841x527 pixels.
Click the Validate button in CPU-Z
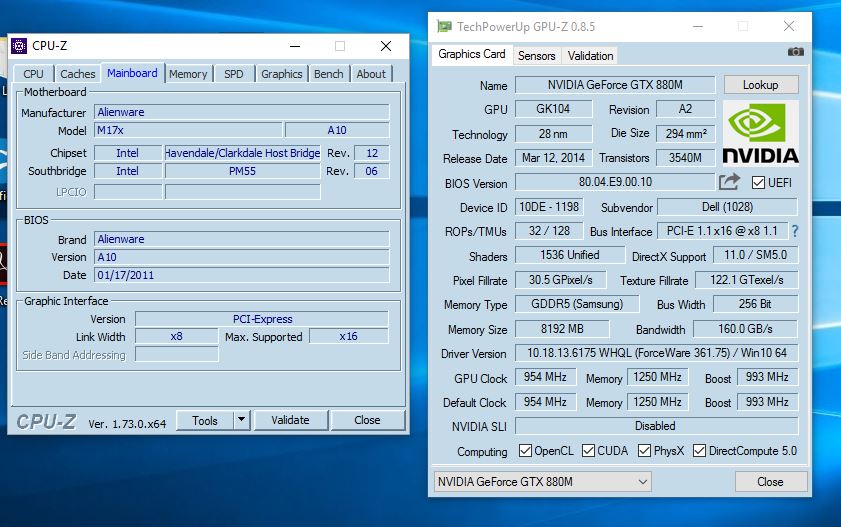(290, 420)
